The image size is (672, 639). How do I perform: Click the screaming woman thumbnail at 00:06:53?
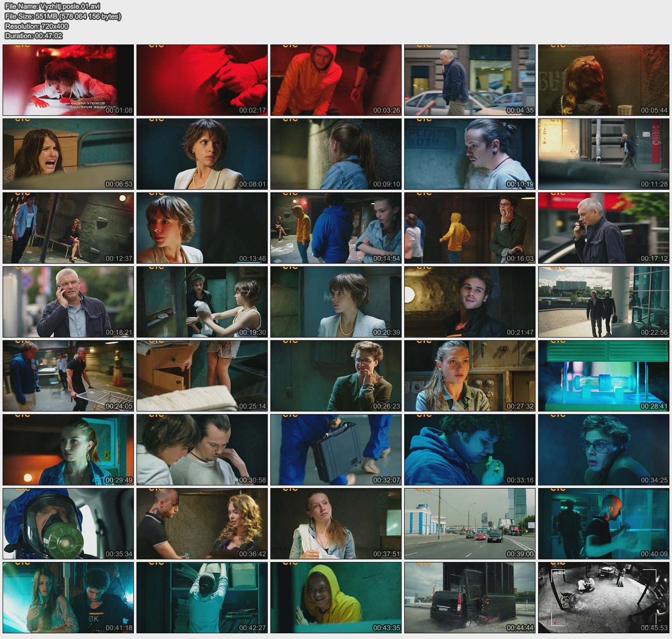[68, 154]
